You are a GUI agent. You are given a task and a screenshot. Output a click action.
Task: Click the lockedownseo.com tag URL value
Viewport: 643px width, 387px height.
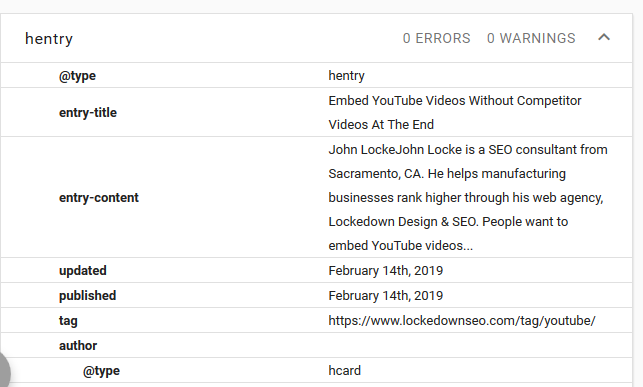462,321
